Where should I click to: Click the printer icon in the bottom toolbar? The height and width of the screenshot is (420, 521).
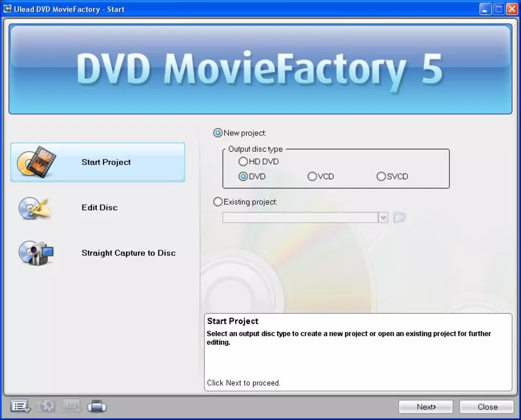[97, 406]
